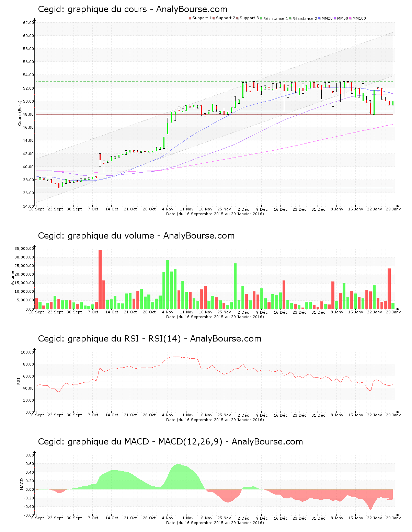Click the date range caption under the price chart
Image resolution: width=412 pixels, height=532 pixels.
(x=215, y=214)
